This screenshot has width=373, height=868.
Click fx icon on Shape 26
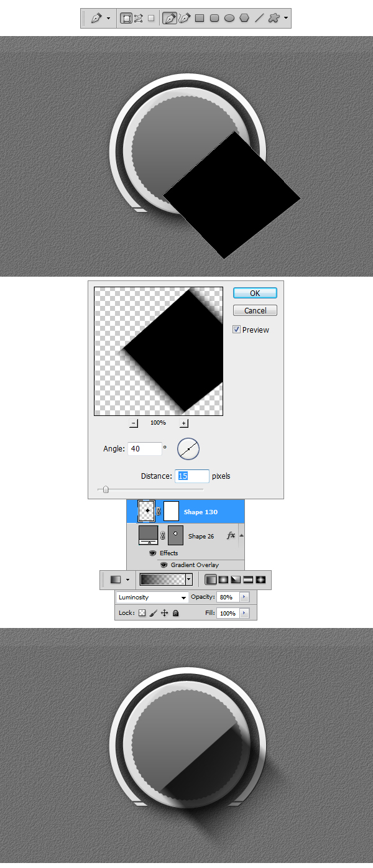230,535
